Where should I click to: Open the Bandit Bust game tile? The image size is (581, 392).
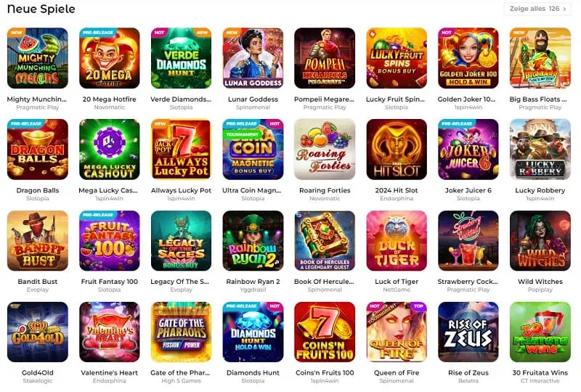pyautogui.click(x=38, y=241)
